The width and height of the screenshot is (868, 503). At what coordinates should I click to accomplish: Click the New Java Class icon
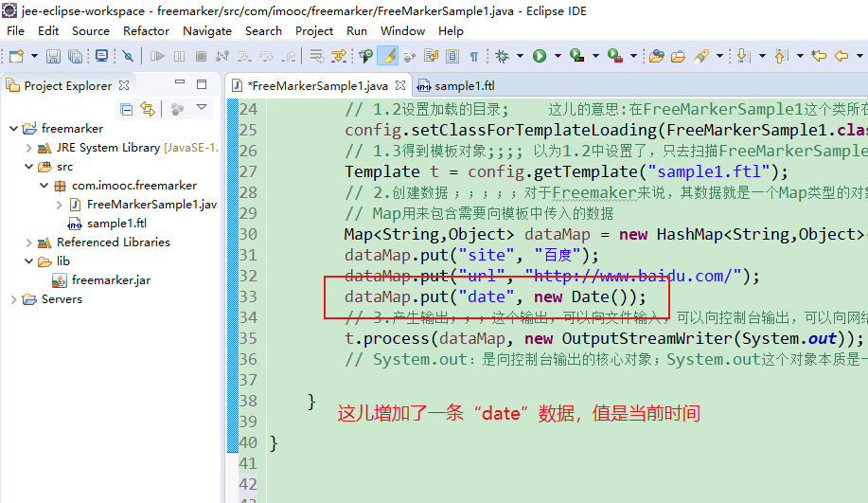(366, 56)
